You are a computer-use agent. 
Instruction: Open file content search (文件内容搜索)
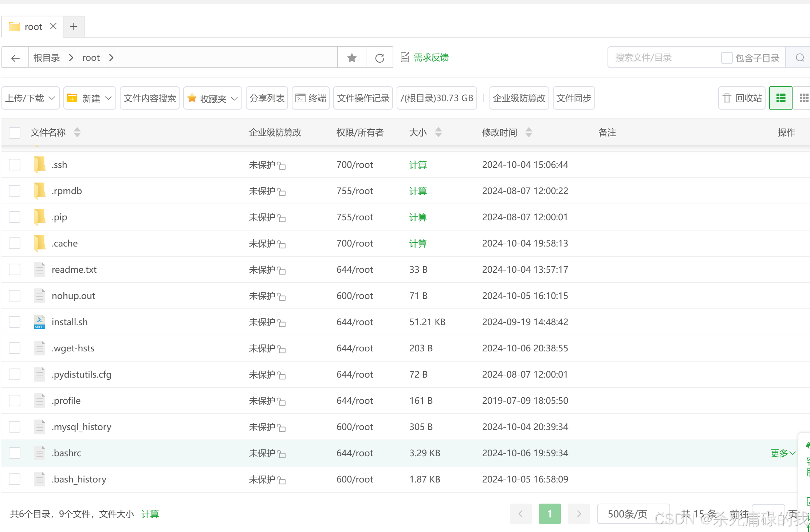(x=150, y=98)
